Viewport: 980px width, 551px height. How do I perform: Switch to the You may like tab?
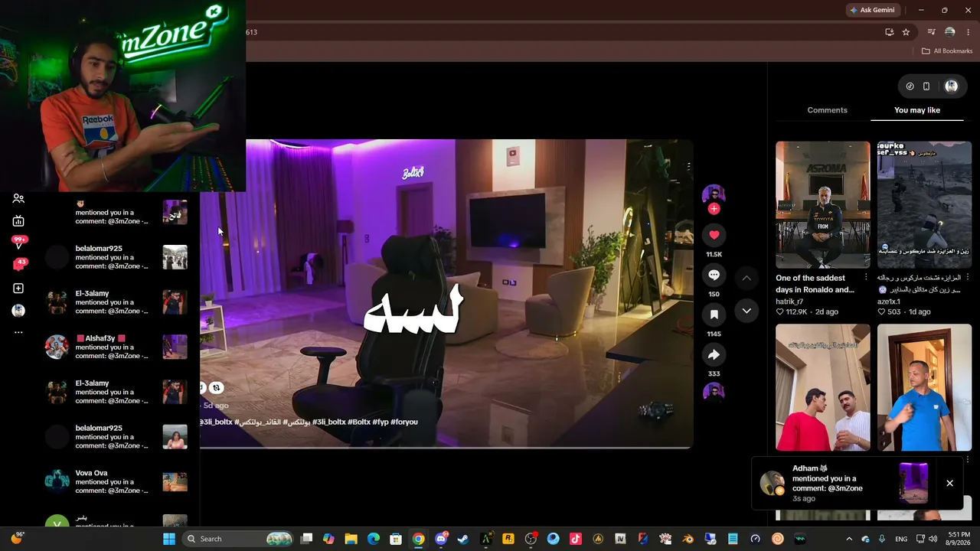917,110
